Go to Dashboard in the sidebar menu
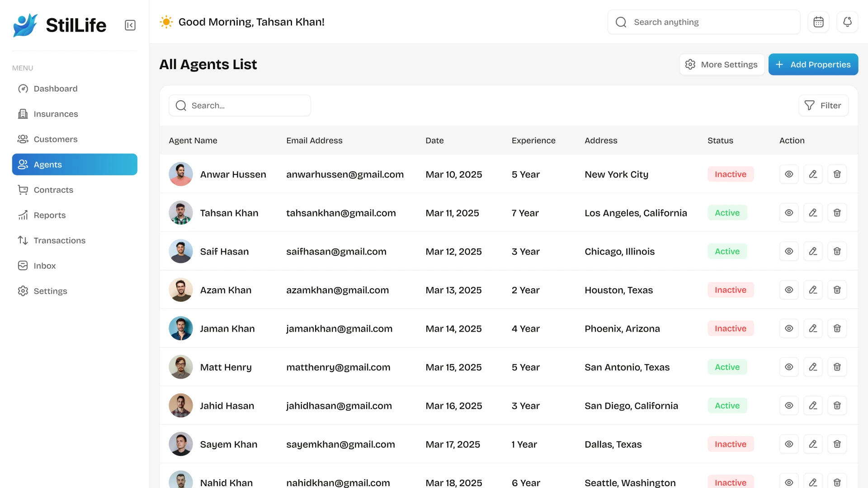 [x=56, y=89]
